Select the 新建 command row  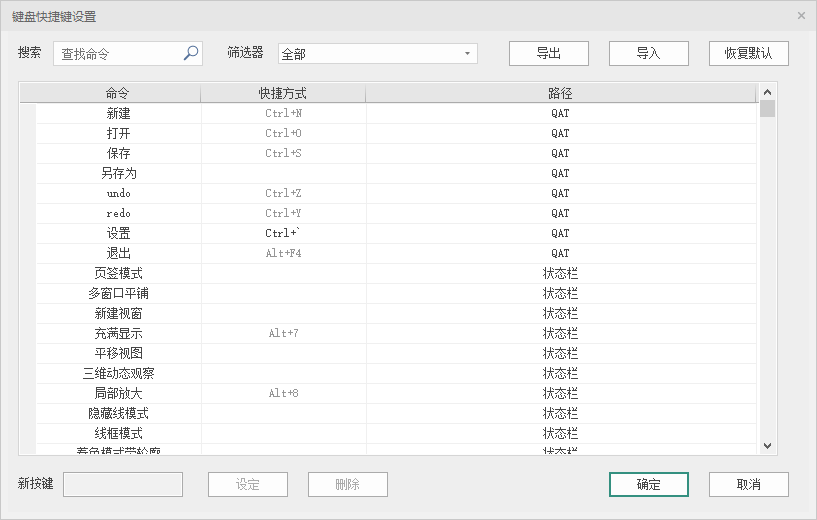(x=118, y=113)
